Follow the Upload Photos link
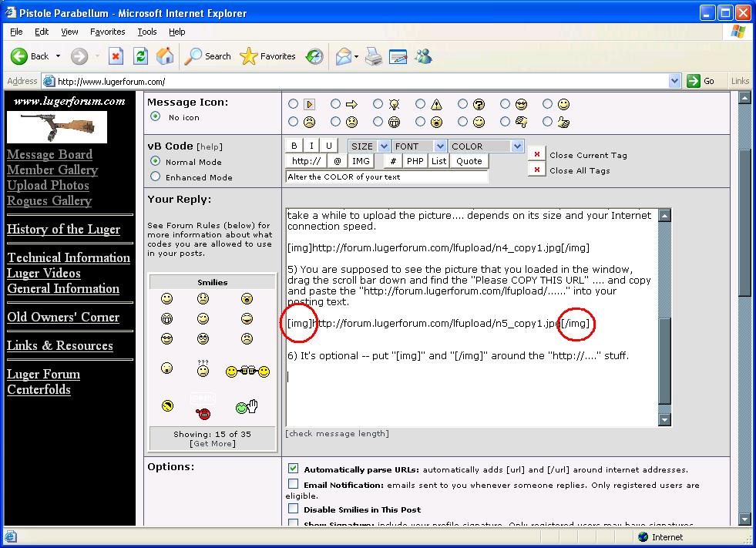 [x=48, y=185]
